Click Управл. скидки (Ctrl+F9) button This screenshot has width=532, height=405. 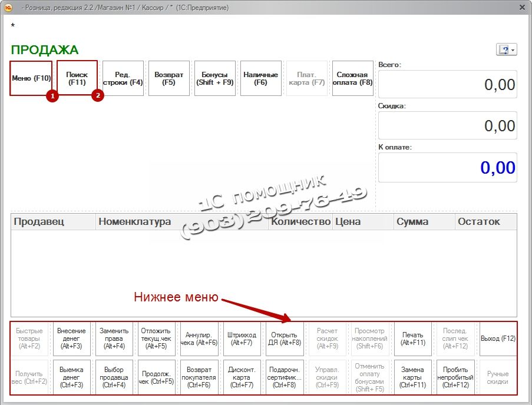click(x=328, y=377)
